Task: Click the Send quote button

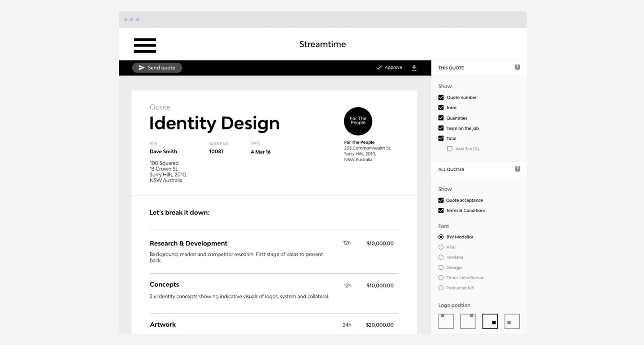Action: pyautogui.click(x=157, y=68)
